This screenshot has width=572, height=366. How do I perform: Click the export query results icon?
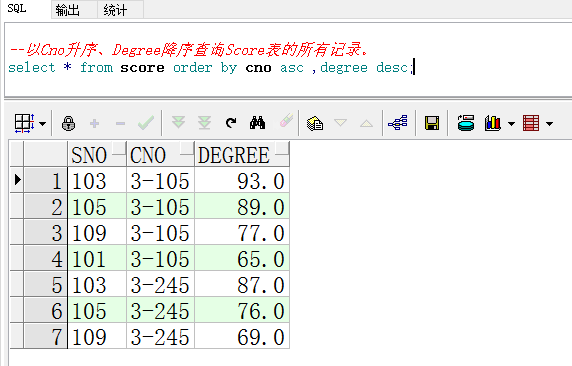[x=466, y=123]
